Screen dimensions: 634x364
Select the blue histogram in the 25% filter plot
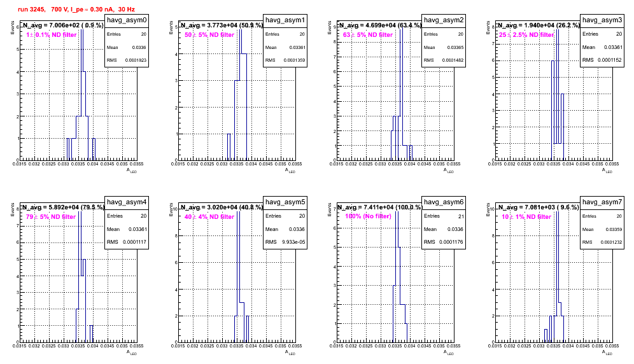click(x=558, y=94)
